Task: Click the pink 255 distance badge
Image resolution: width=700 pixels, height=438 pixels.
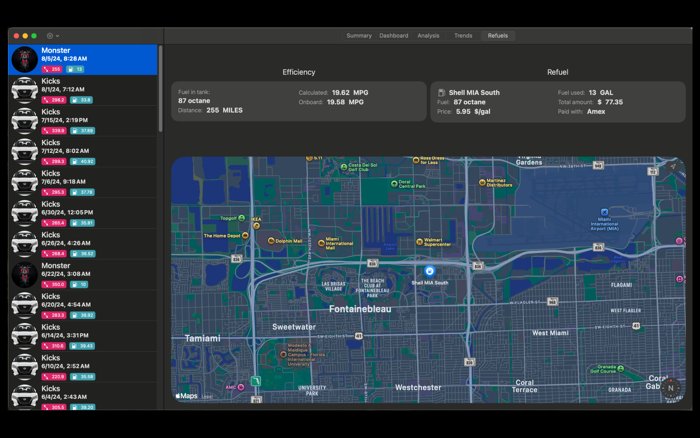Action: pos(52,69)
